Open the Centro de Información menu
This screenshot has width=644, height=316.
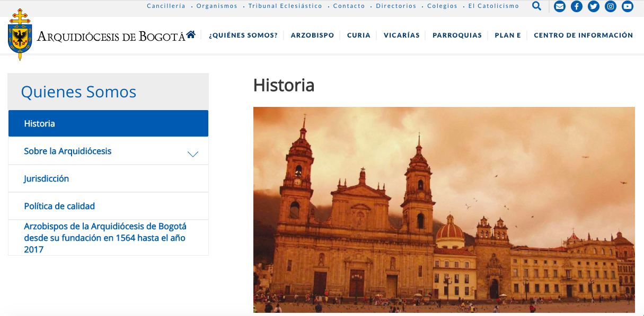[x=583, y=35]
